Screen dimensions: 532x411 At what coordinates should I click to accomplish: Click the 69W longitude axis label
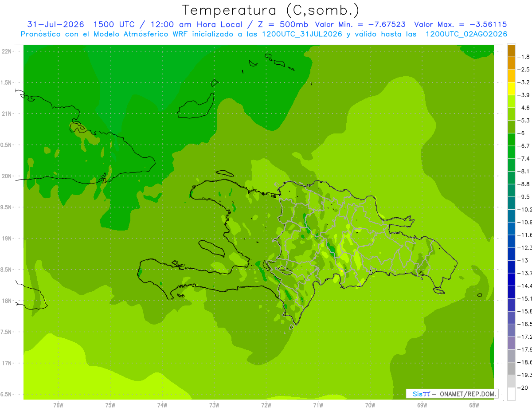422,405
